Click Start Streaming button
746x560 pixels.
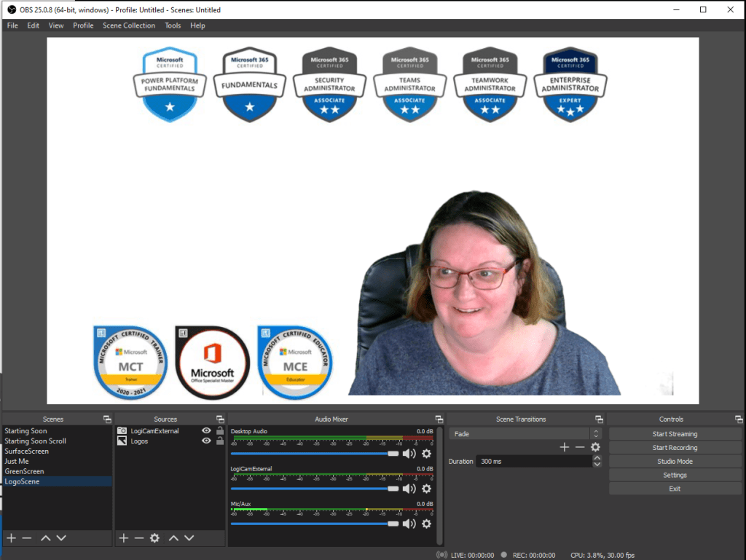point(674,434)
